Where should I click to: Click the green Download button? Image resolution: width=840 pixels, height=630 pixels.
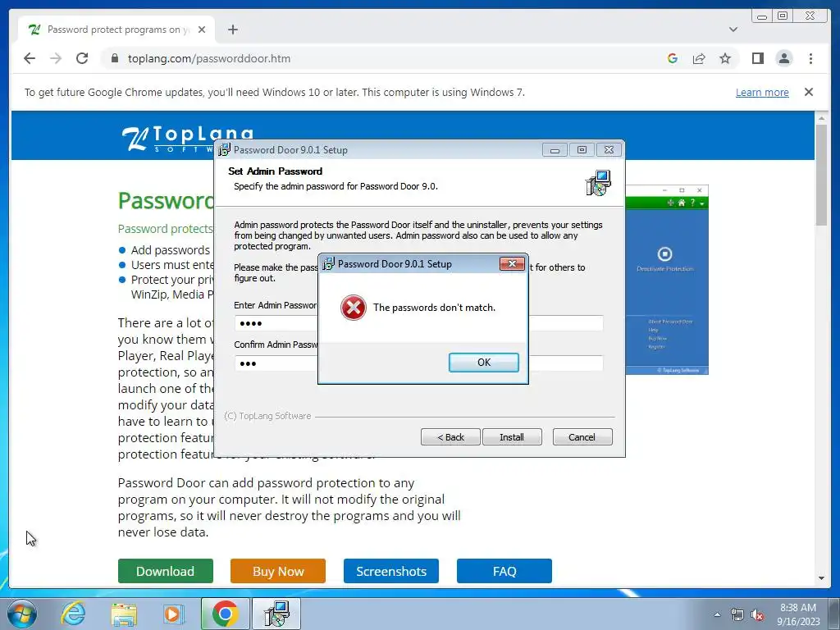click(x=166, y=571)
